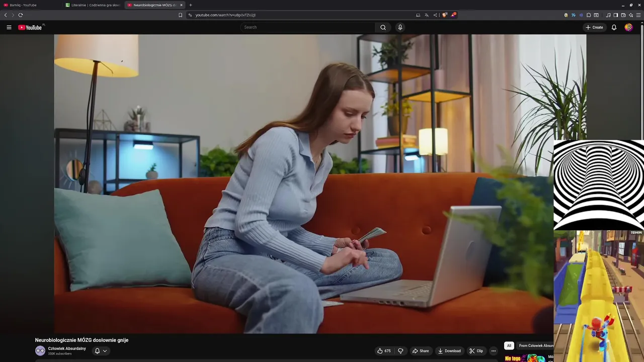The image size is (644, 362).
Task: Go to YouTube home via the logo
Action: coord(30,27)
